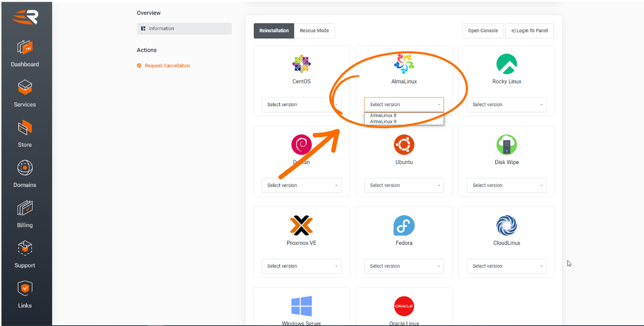Click the CentOS logo icon
This screenshot has width=644, height=326.
(301, 64)
